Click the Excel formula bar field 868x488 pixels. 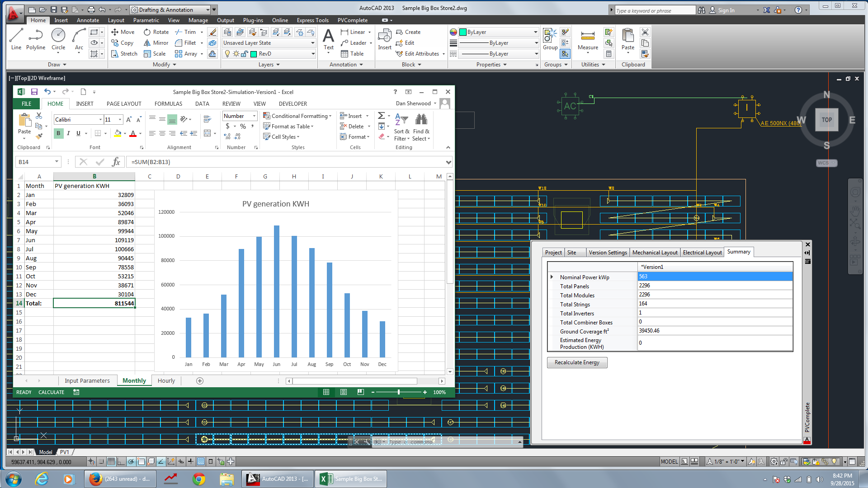[285, 162]
